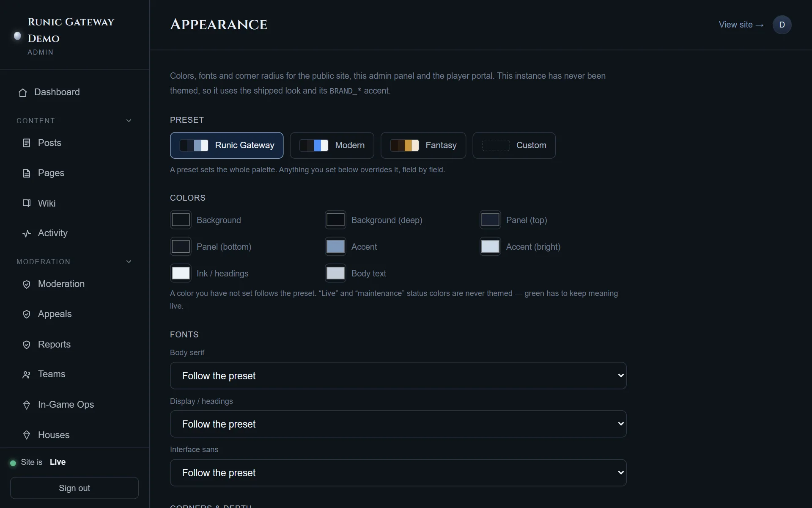This screenshot has width=812, height=508.
Task: Open Teams in the sidebar
Action: [x=74, y=374]
